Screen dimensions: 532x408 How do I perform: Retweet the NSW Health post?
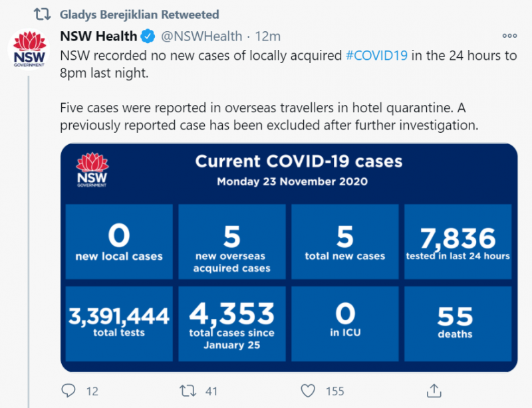point(188,391)
